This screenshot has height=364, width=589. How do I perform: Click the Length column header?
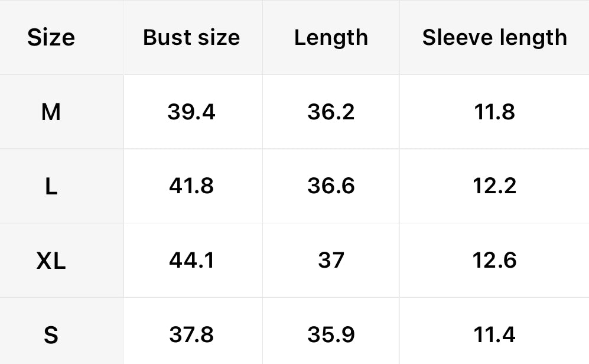pyautogui.click(x=331, y=38)
